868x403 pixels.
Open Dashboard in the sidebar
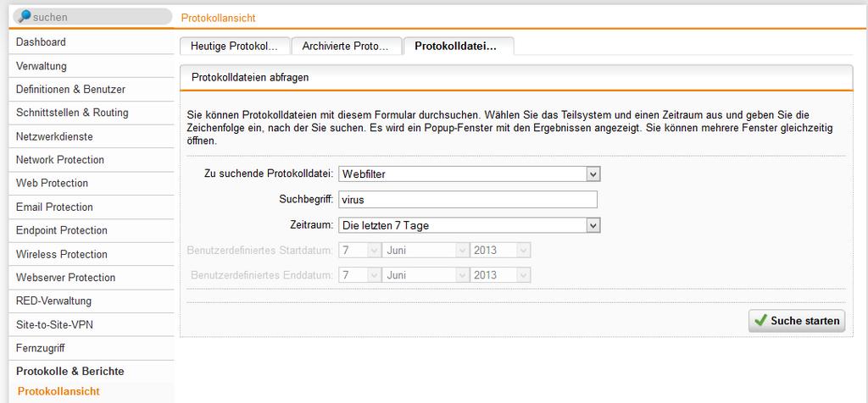41,42
